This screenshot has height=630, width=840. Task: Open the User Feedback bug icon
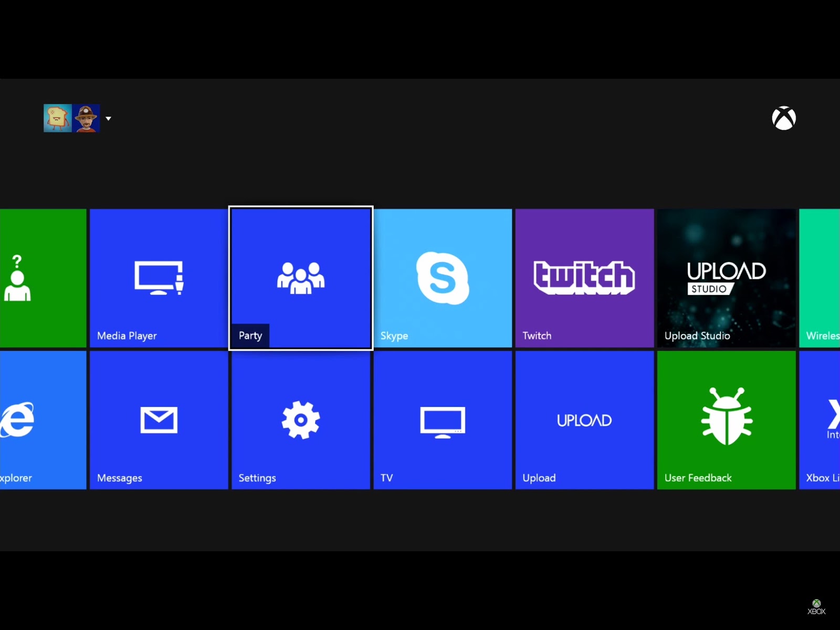[727, 416]
